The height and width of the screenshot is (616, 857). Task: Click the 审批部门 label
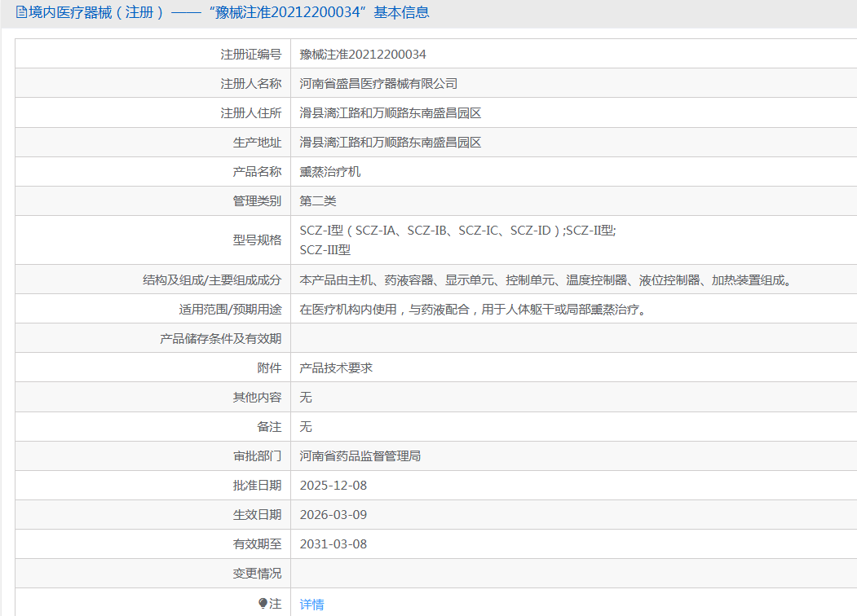pyautogui.click(x=257, y=456)
